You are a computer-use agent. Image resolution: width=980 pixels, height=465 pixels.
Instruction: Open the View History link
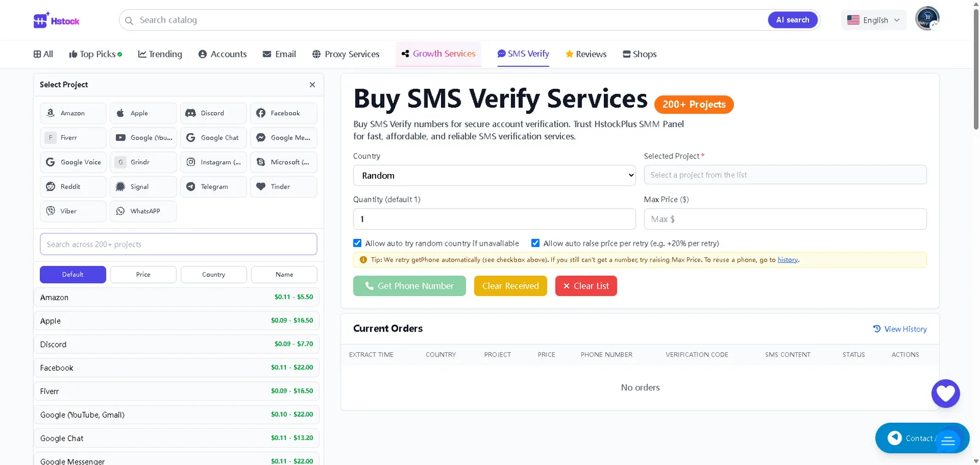(900, 329)
